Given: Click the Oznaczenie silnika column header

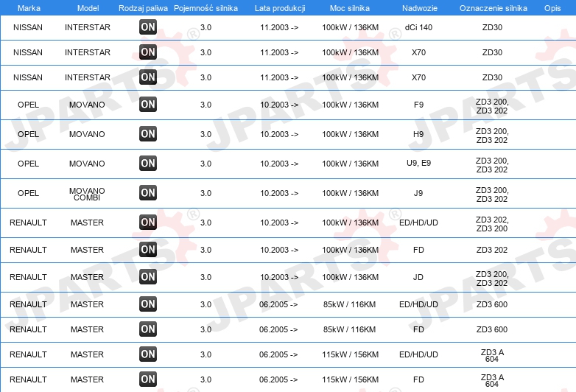Looking at the screenshot, I should [x=494, y=8].
